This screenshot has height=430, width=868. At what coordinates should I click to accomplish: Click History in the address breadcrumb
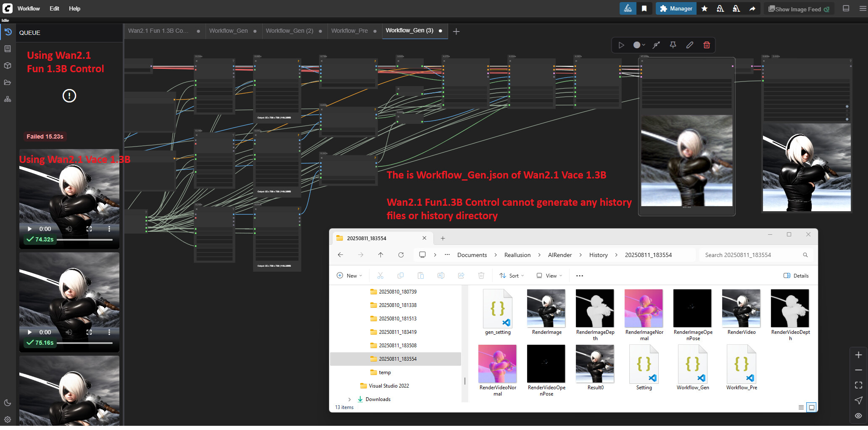pyautogui.click(x=599, y=255)
